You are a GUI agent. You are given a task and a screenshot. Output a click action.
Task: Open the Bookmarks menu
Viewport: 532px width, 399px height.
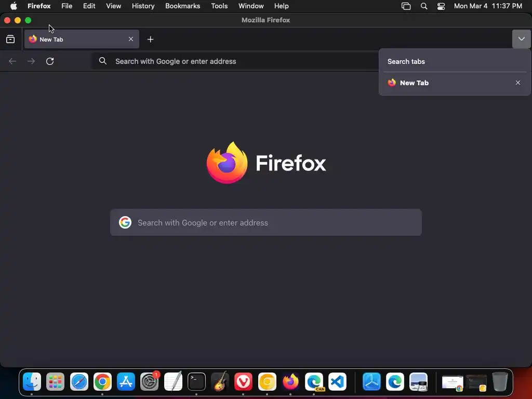(x=182, y=6)
